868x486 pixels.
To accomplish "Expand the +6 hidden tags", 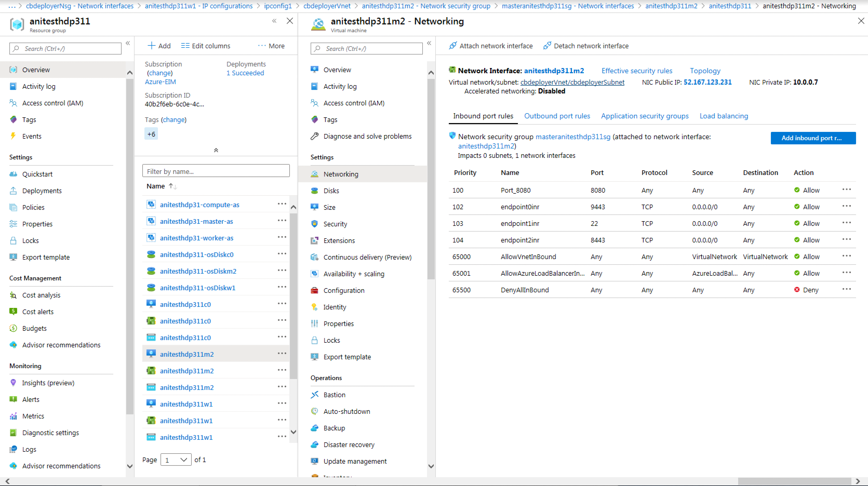I will (151, 134).
